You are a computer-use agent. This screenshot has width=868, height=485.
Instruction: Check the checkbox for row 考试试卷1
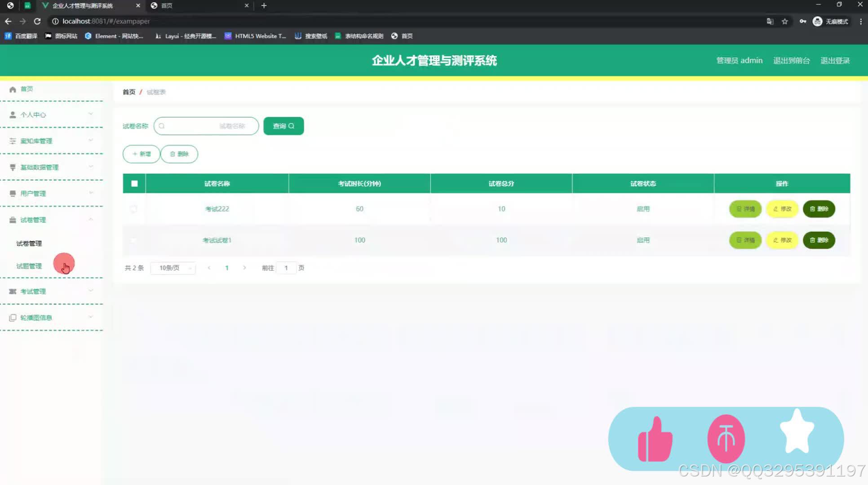133,240
